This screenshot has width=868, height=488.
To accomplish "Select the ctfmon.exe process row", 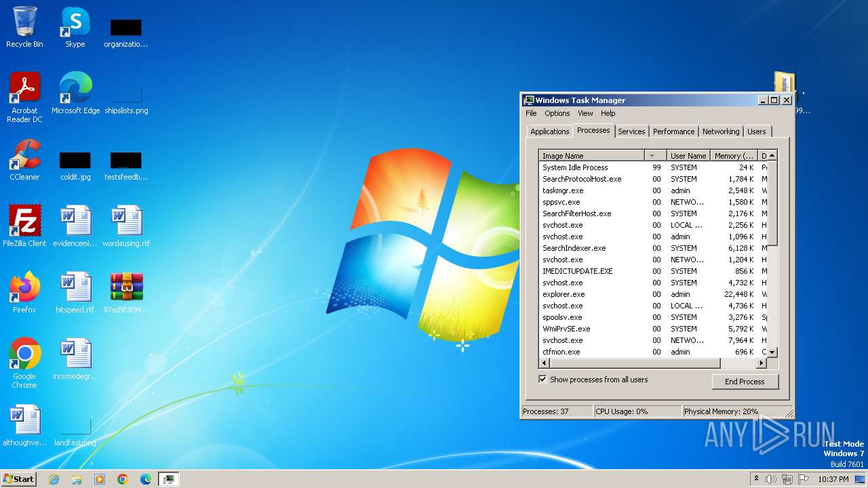I will pos(653,352).
